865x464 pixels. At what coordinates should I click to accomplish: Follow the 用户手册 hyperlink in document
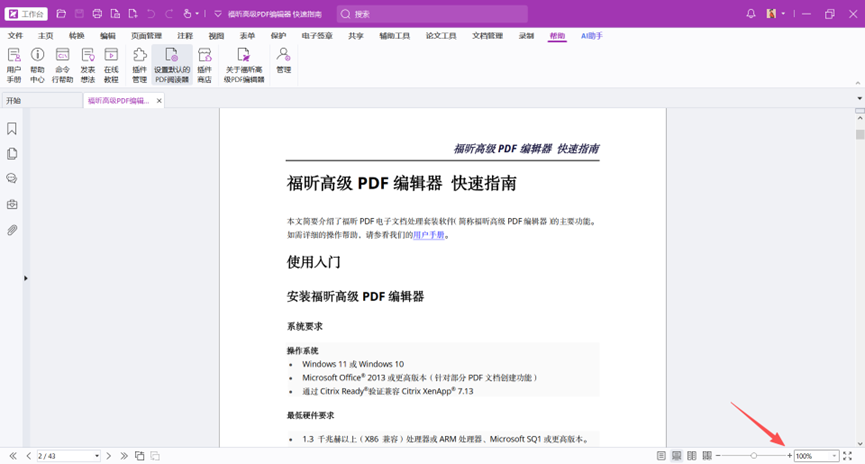tap(428, 235)
